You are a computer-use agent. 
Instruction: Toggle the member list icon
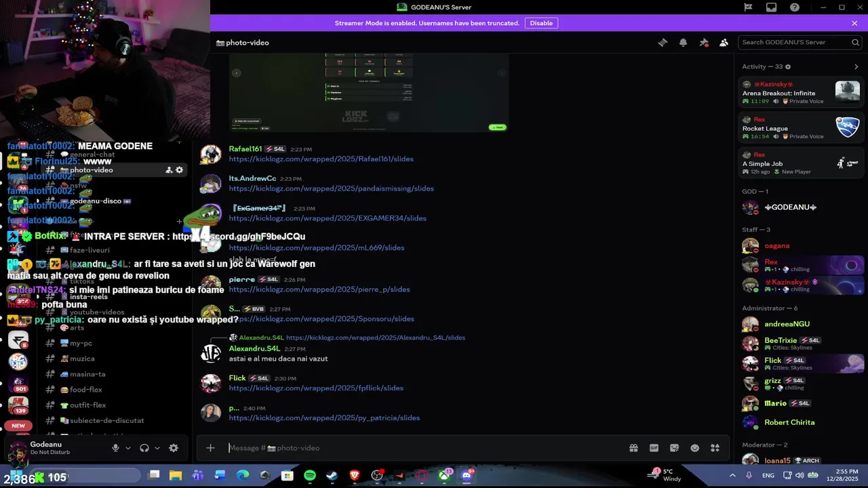coord(724,42)
